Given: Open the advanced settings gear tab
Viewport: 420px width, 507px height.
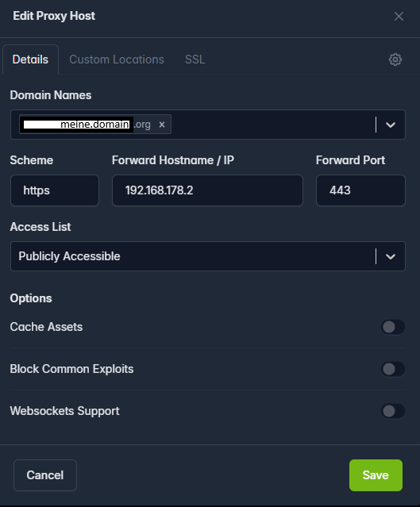Looking at the screenshot, I should click(x=395, y=60).
